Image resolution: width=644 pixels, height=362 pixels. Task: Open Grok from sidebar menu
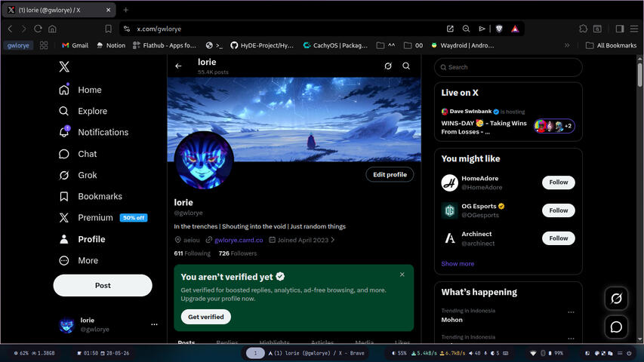(78, 175)
